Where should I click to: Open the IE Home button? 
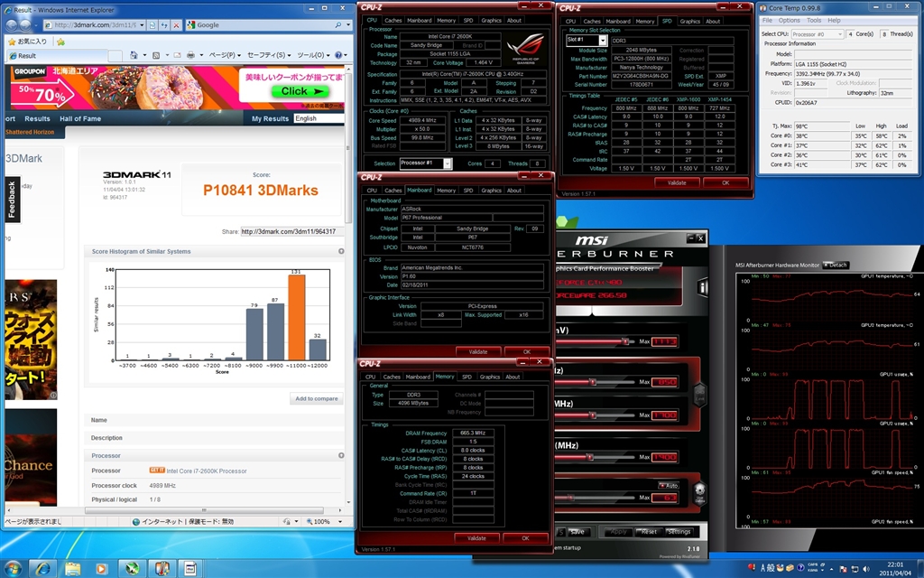tap(134, 55)
